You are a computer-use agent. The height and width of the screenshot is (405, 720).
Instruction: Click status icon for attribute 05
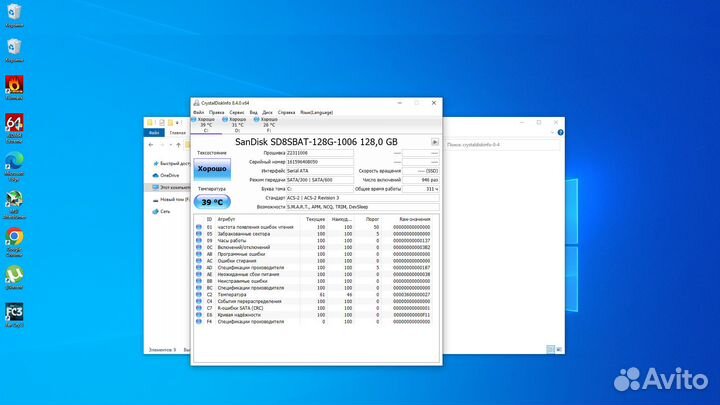[x=199, y=234]
